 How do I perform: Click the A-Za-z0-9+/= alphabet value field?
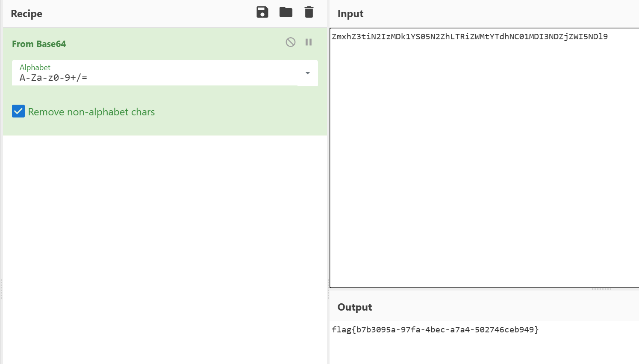pyautogui.click(x=154, y=78)
